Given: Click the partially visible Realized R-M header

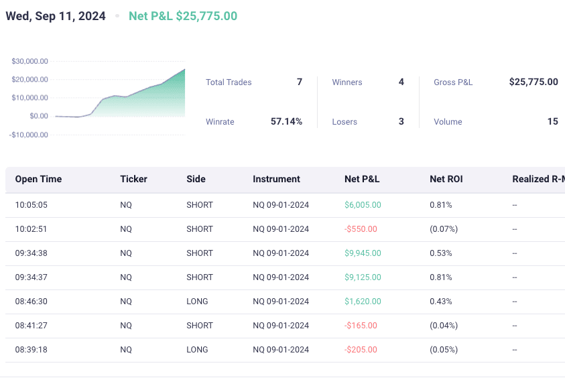Looking at the screenshot, I should pos(538,179).
